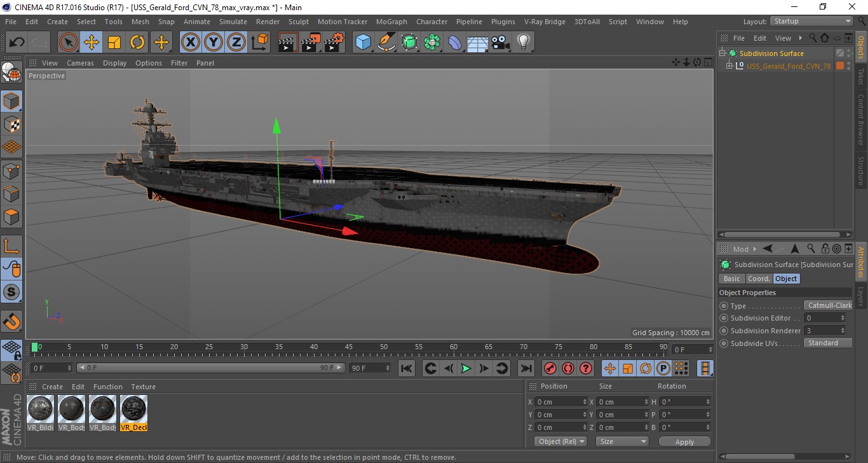Viewport: 868px width, 463px height.
Task: Click Render View clapperboard icon
Action: (288, 43)
